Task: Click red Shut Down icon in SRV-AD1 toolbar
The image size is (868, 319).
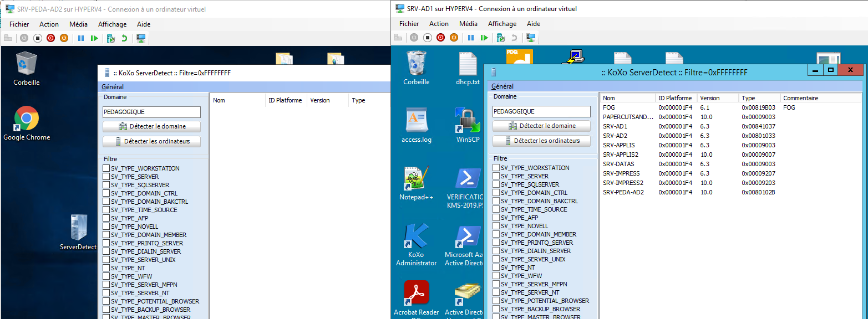Action: tap(440, 38)
